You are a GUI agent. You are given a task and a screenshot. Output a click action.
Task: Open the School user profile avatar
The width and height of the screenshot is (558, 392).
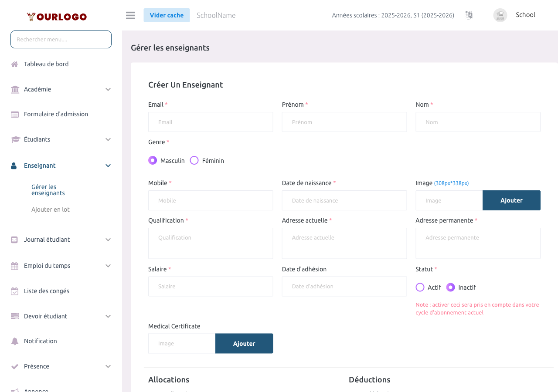coord(500,15)
